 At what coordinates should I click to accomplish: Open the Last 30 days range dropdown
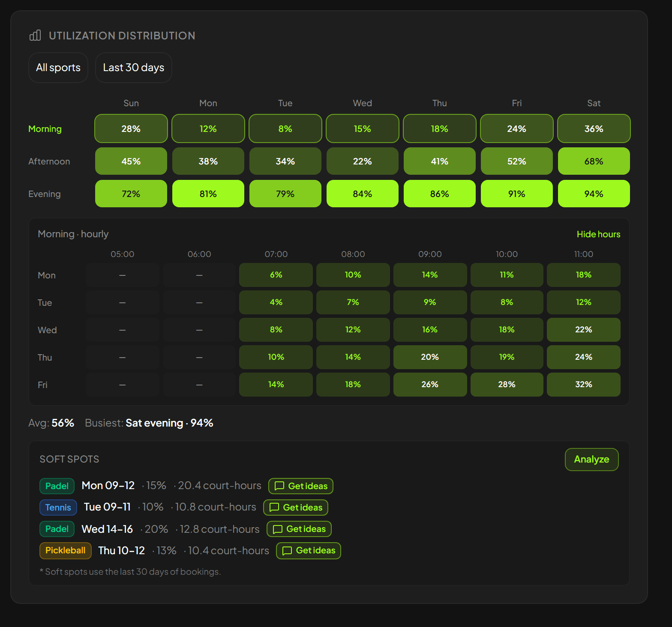[134, 68]
